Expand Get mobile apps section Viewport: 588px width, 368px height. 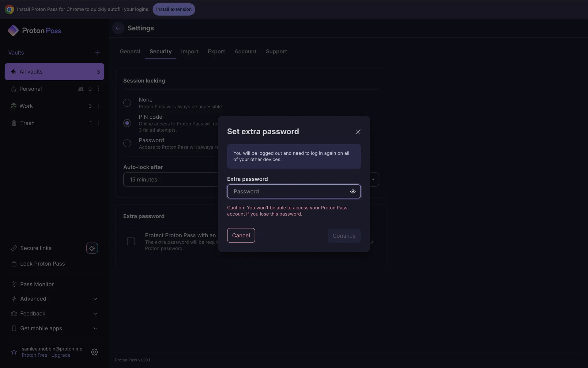point(95,328)
